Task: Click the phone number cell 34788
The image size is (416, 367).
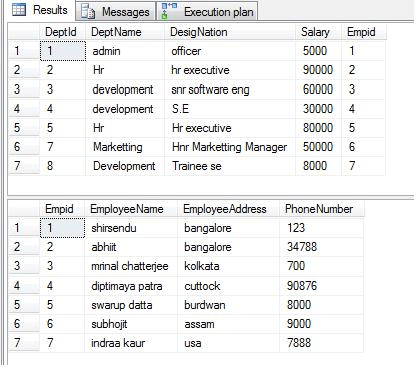Action: point(322,247)
